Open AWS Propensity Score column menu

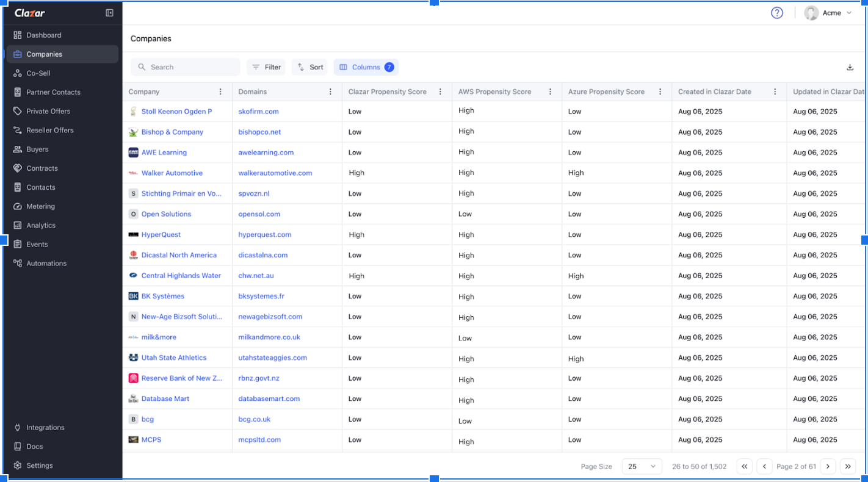click(x=550, y=92)
